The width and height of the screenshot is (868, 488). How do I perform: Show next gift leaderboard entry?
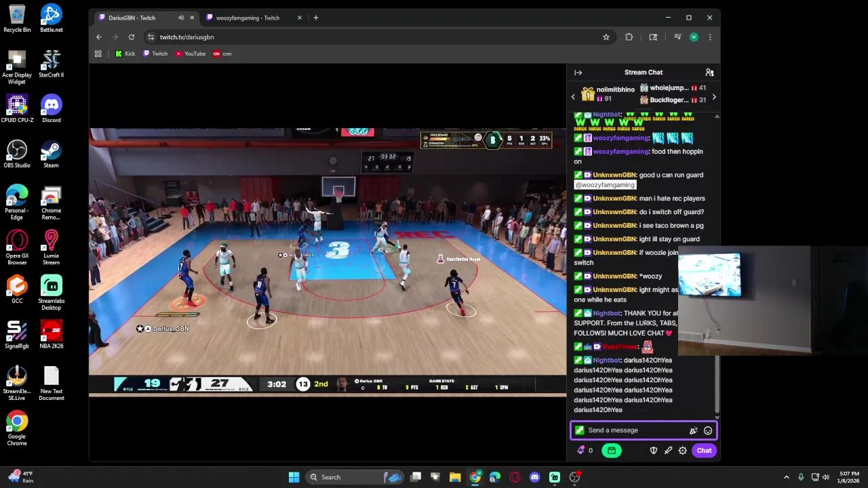click(x=713, y=97)
